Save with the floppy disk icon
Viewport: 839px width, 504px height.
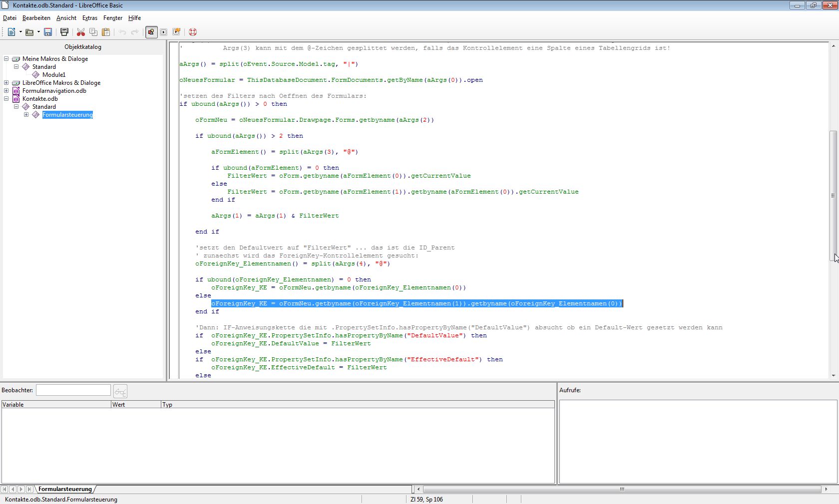click(x=48, y=32)
